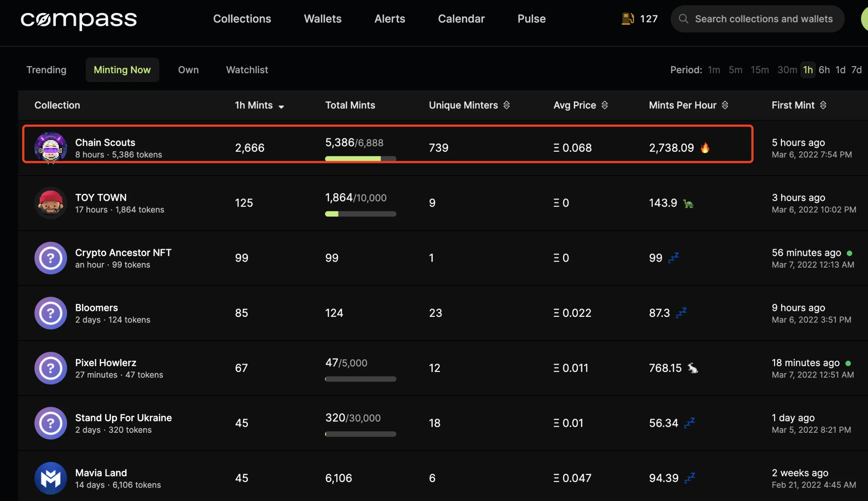
Task: Click the Alerts bell icon
Action: click(x=390, y=19)
